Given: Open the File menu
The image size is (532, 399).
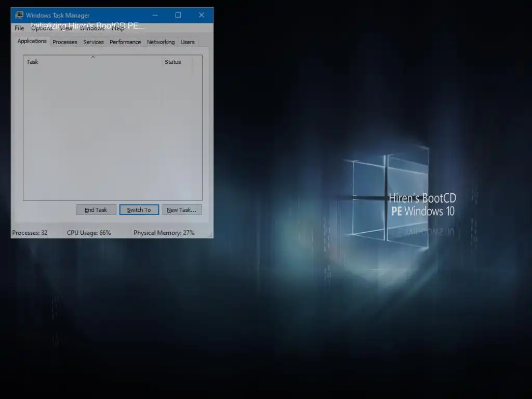Looking at the screenshot, I should click(x=19, y=28).
